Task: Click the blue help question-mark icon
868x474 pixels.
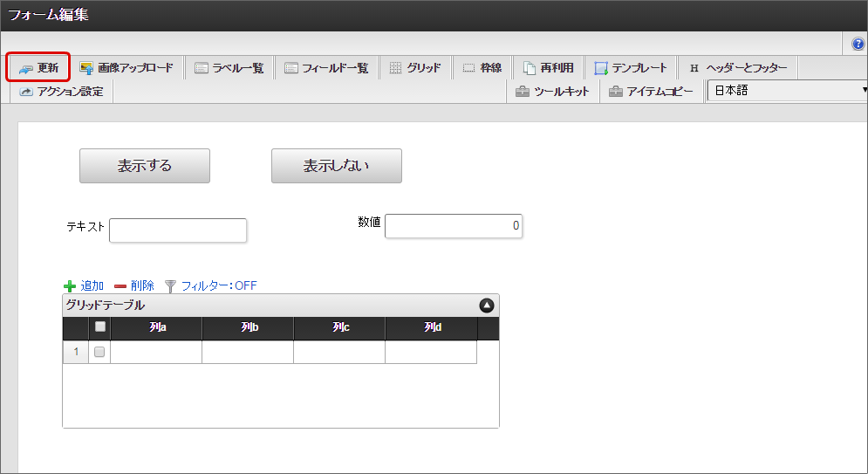Action: point(858,44)
